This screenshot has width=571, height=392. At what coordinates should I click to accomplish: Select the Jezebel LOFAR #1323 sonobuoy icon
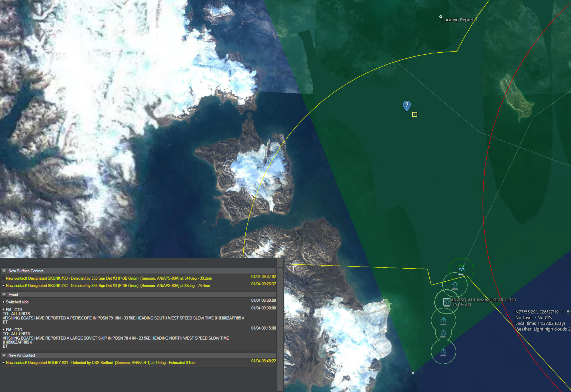click(x=447, y=302)
